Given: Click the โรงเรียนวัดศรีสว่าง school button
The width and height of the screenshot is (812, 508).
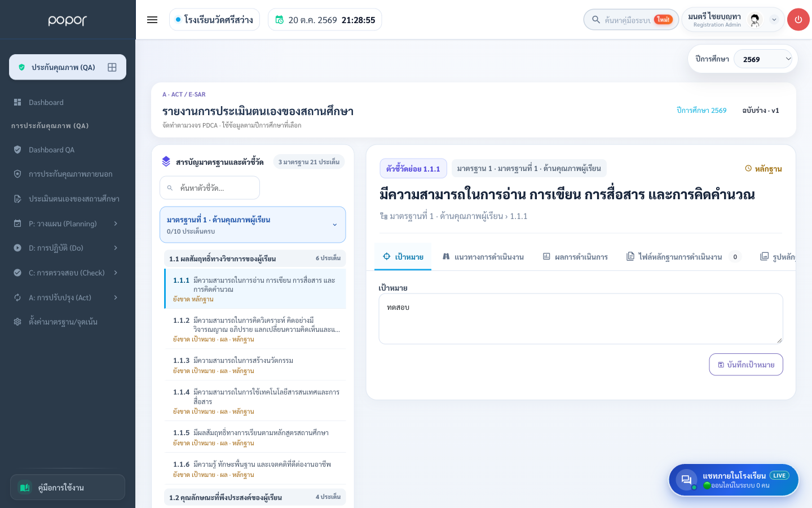Looking at the screenshot, I should (214, 20).
